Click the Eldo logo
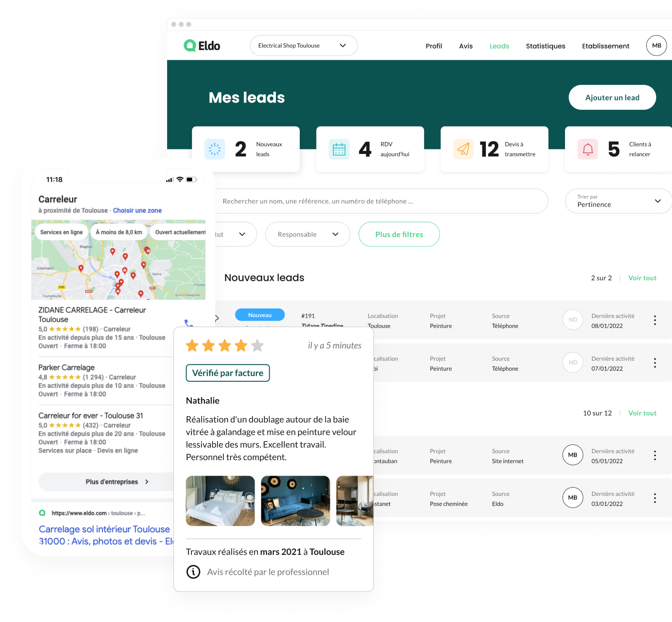 pyautogui.click(x=202, y=46)
